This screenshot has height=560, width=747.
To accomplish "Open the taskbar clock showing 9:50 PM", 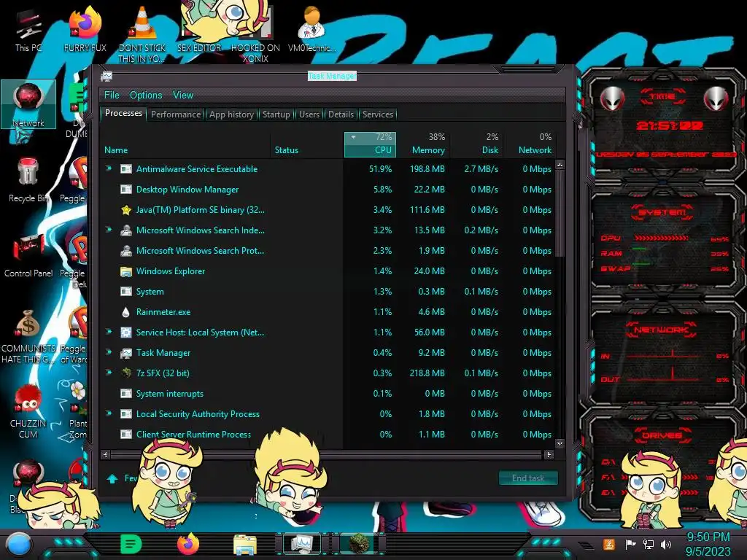I will click(x=708, y=544).
